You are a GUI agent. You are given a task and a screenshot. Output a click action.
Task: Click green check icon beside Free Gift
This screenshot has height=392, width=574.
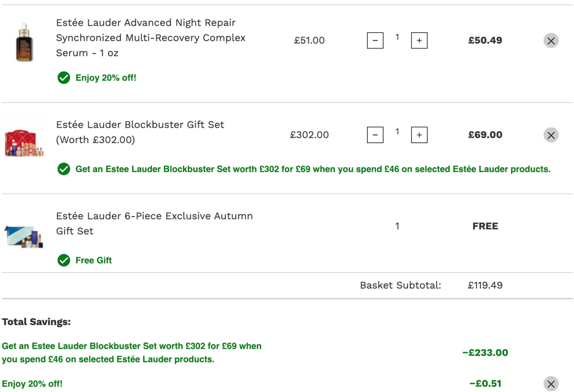(64, 260)
